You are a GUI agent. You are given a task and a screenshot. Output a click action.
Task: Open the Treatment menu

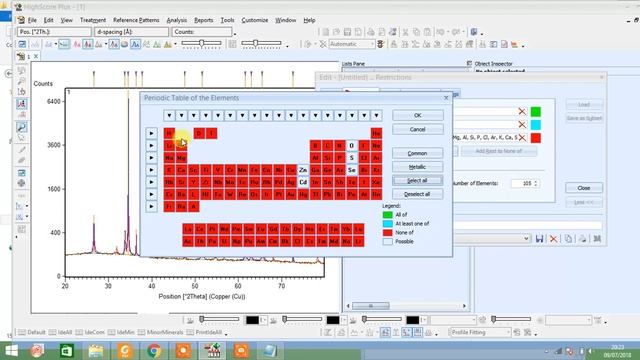(93, 20)
